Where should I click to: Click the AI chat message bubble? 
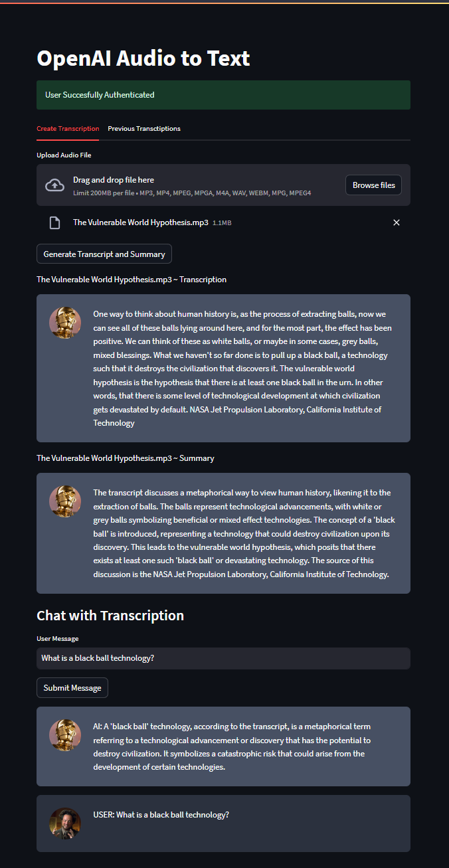pos(246,746)
